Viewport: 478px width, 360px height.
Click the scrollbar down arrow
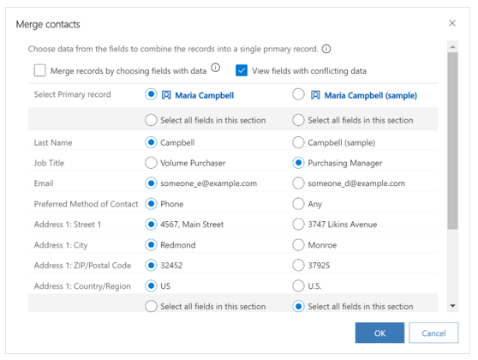click(x=452, y=306)
